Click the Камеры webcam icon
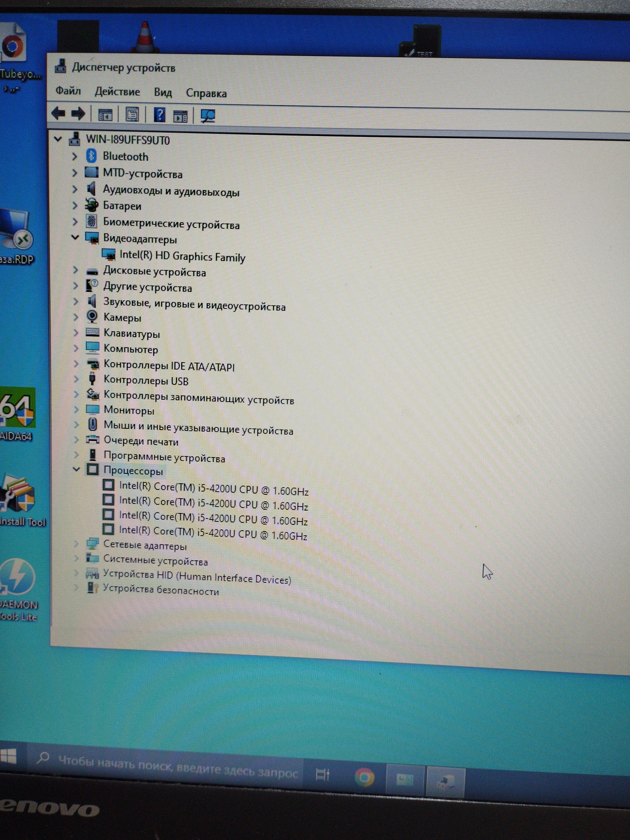630x840 pixels. click(x=92, y=317)
